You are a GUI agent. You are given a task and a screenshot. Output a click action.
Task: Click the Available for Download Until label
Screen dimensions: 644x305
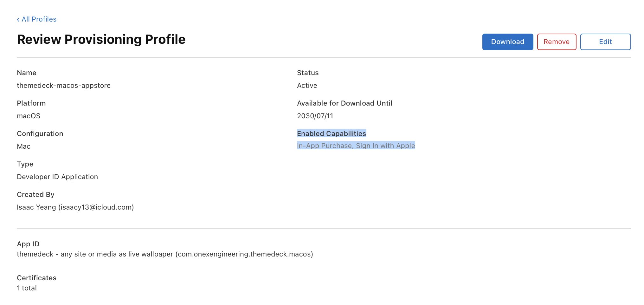click(x=345, y=103)
